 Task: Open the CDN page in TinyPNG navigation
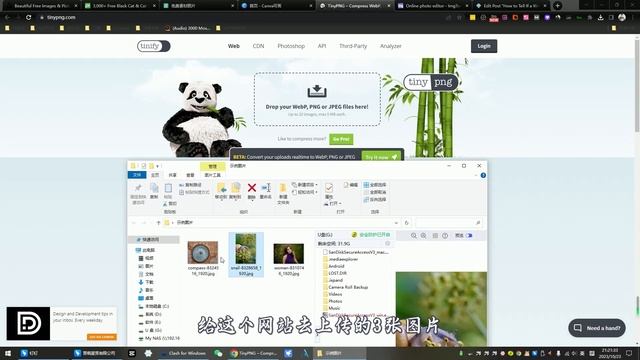(x=258, y=46)
